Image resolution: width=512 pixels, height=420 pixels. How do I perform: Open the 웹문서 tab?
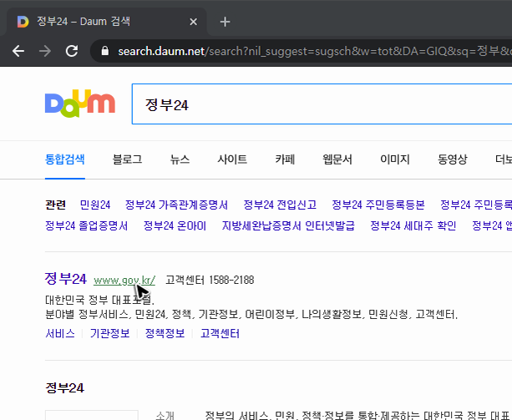click(337, 159)
